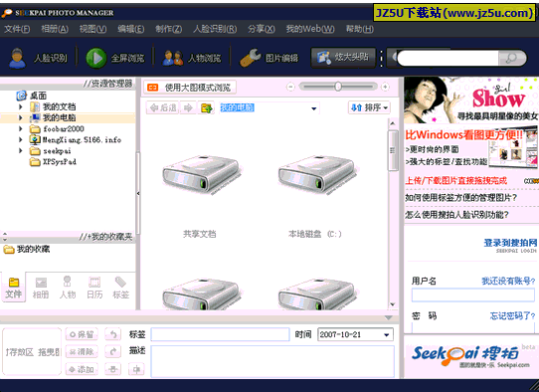
Task: Open the 相册(A) menu
Action: coord(55,29)
